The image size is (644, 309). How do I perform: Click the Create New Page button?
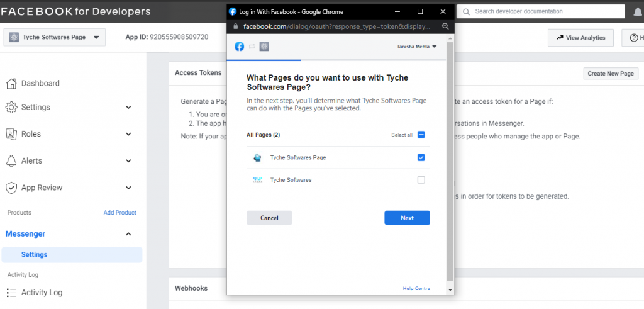click(611, 74)
